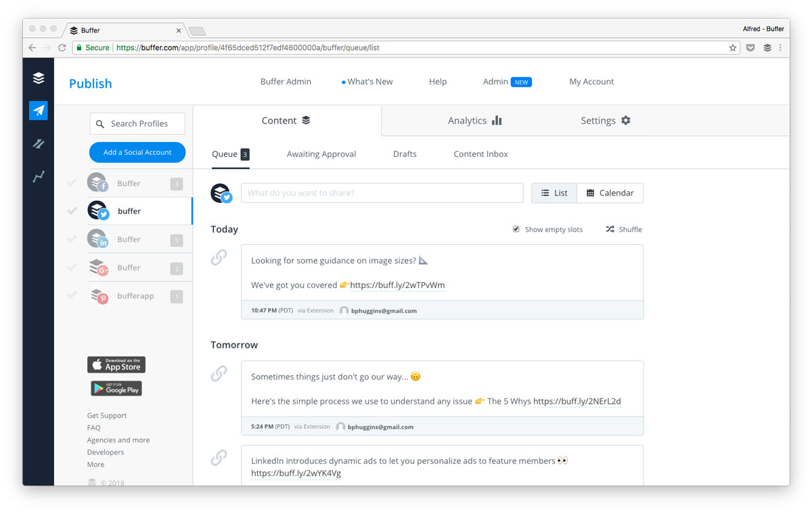
Task: Click the Download on the App Store badge
Action: tap(116, 365)
